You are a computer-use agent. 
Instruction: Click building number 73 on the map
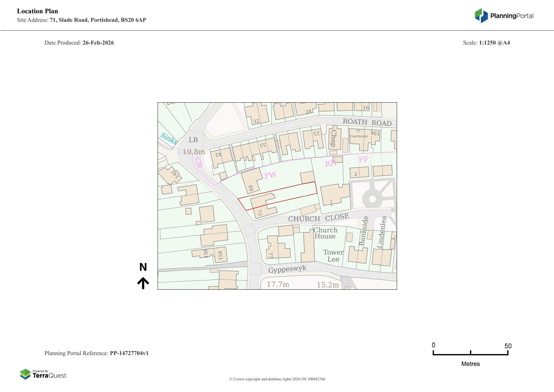click(x=260, y=213)
